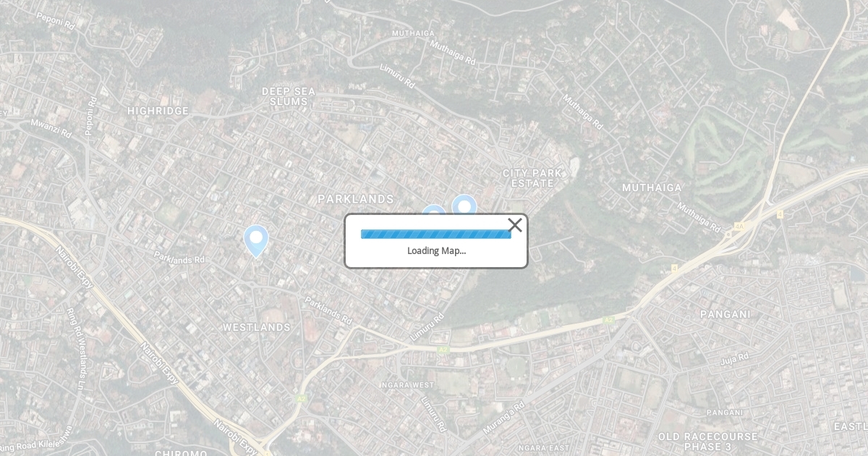Click the PANGANI district label
The height and width of the screenshot is (456, 868).
click(x=725, y=314)
